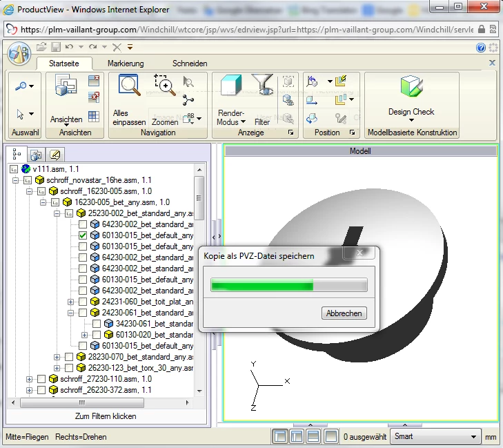Switch to the Schneiden ribbon tab
The image size is (503, 448).
pyautogui.click(x=190, y=64)
